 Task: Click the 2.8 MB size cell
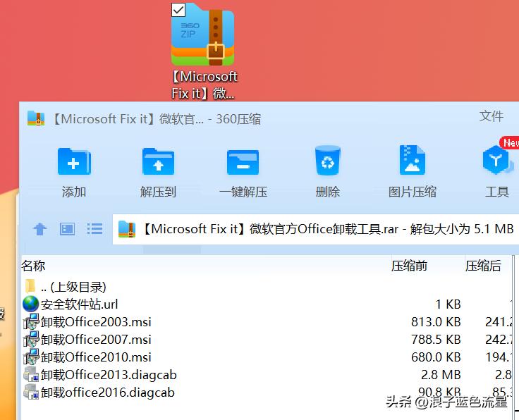(x=441, y=375)
